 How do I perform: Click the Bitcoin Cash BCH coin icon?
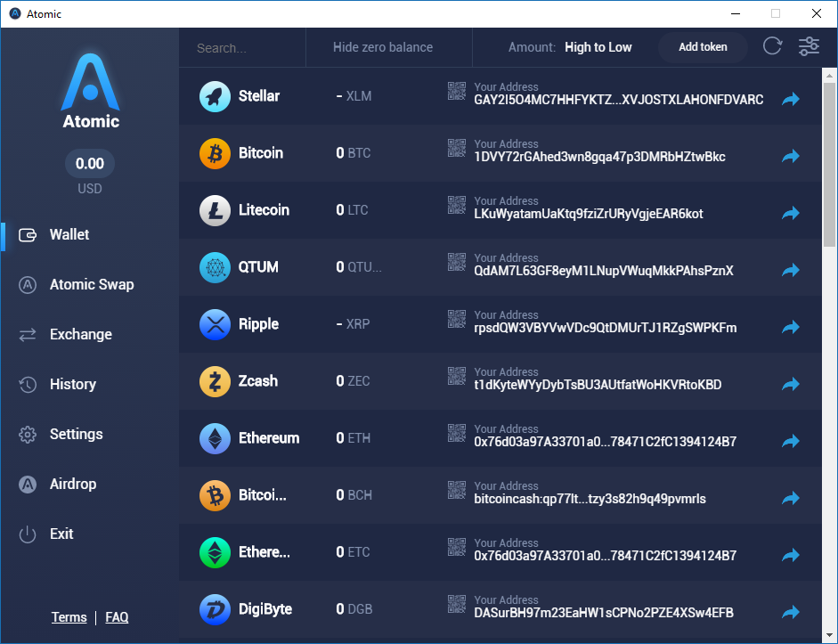(x=215, y=495)
